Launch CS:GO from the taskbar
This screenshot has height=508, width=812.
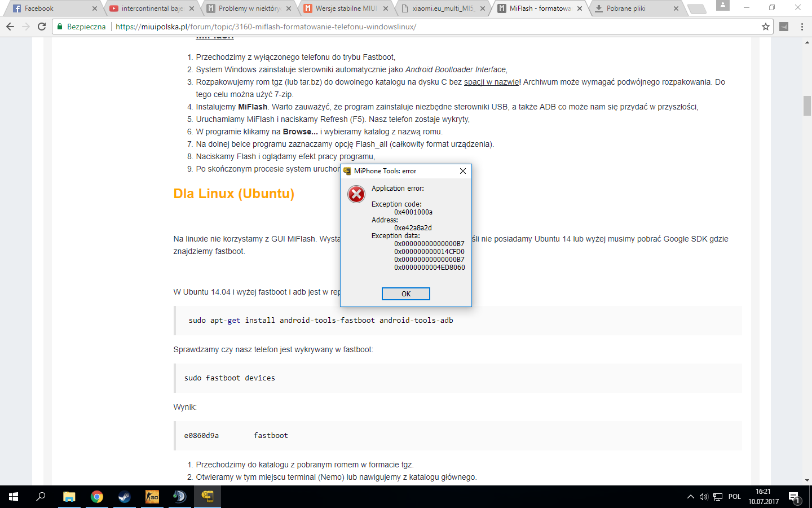pos(152,497)
